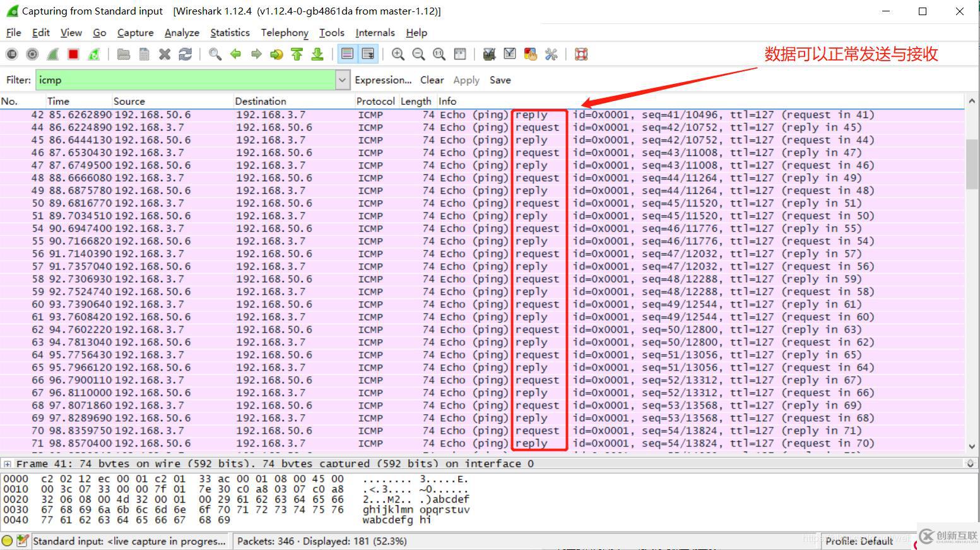
Task: Jump to the first packet icon
Action: [x=297, y=54]
